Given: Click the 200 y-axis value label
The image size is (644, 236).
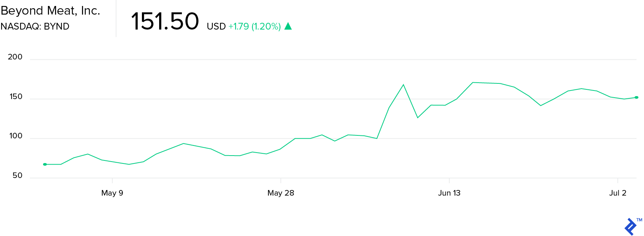Looking at the screenshot, I should 15,57.
